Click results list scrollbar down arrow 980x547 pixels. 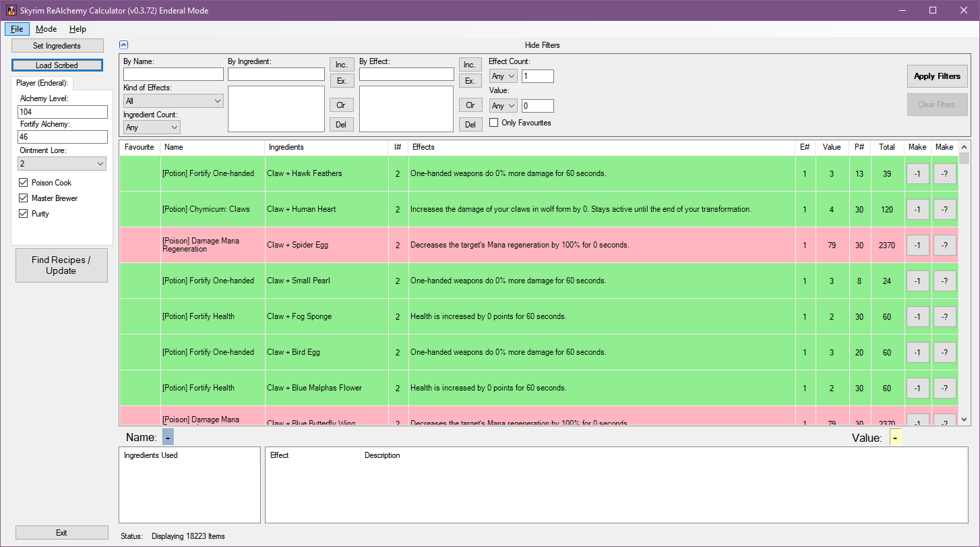[964, 419]
